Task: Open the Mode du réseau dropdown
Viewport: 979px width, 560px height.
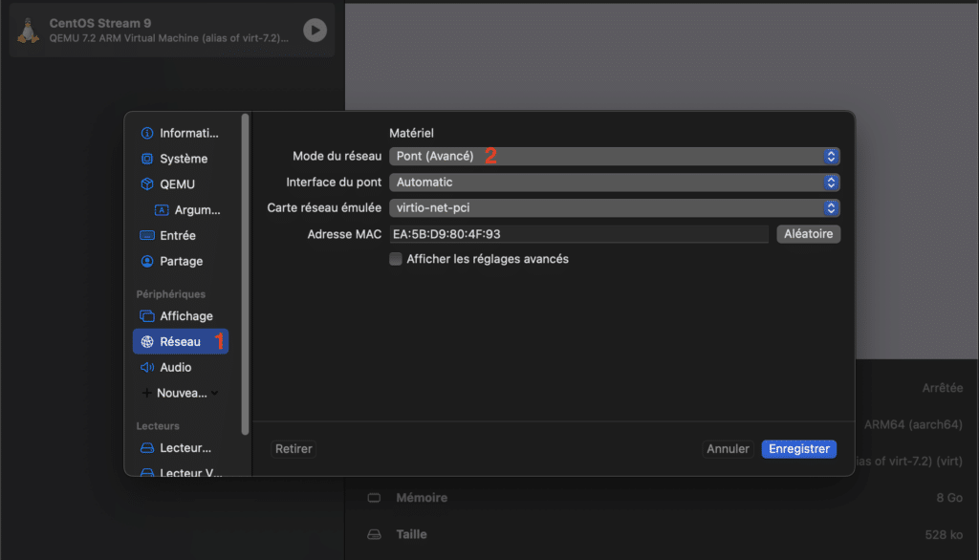Action: [615, 156]
